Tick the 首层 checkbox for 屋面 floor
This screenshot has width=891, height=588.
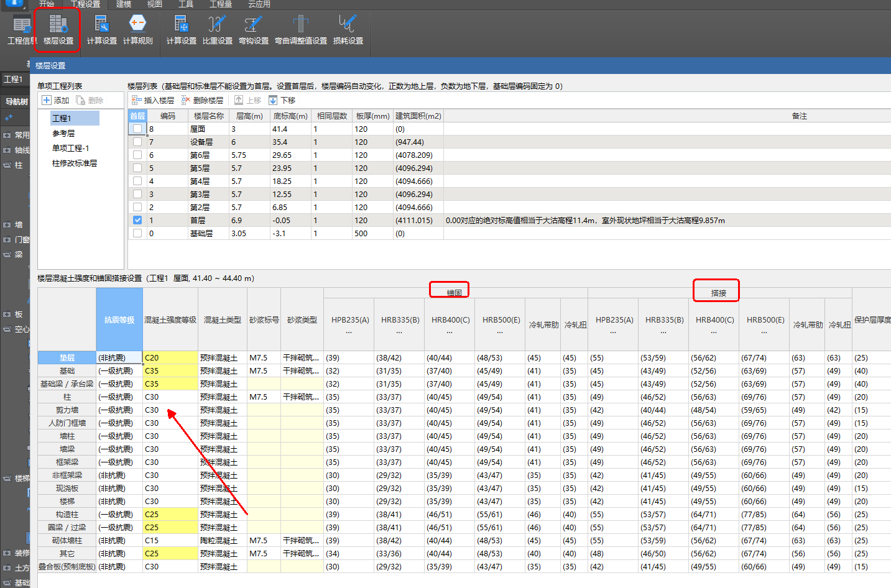[137, 129]
